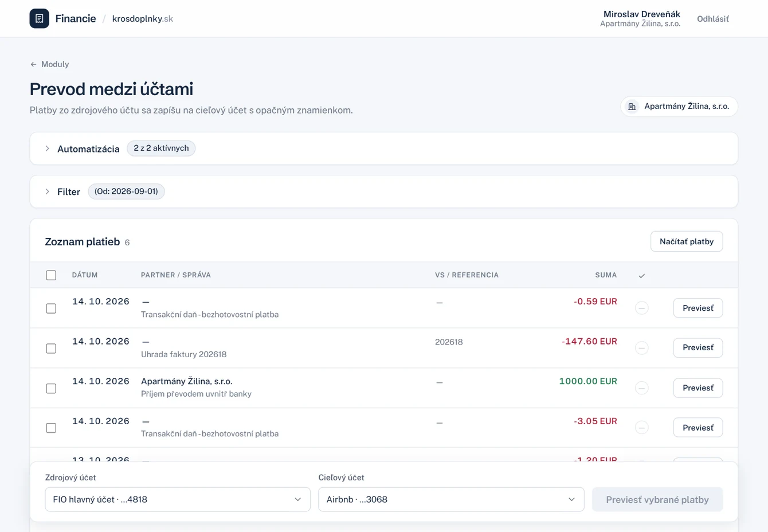Go back to Moduly
Screen dimensions: 768x532
click(x=49, y=64)
